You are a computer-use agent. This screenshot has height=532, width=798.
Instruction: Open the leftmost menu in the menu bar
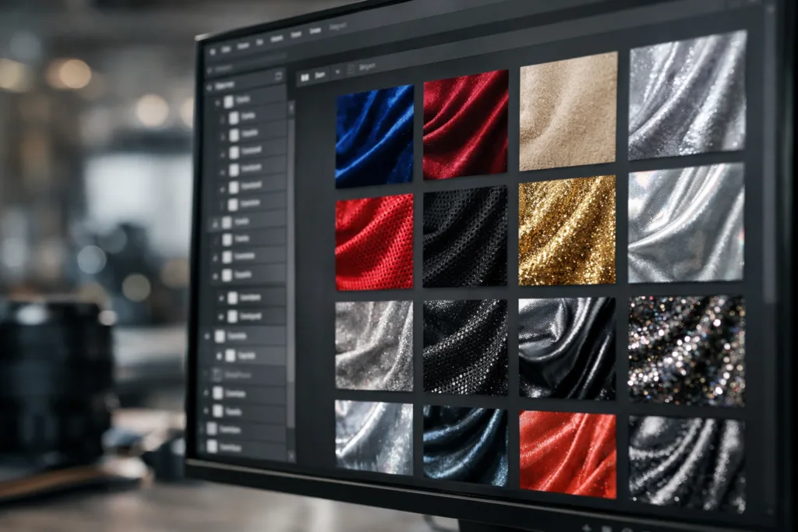[x=227, y=49]
